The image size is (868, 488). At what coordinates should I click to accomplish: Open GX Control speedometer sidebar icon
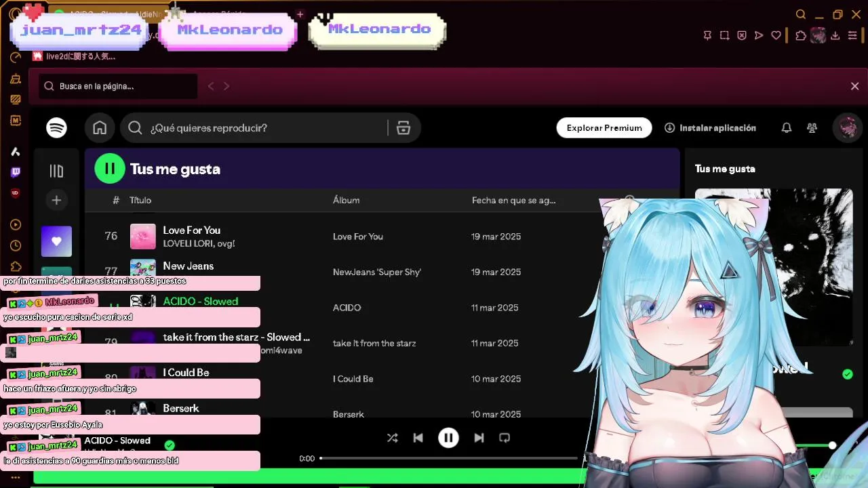16,57
